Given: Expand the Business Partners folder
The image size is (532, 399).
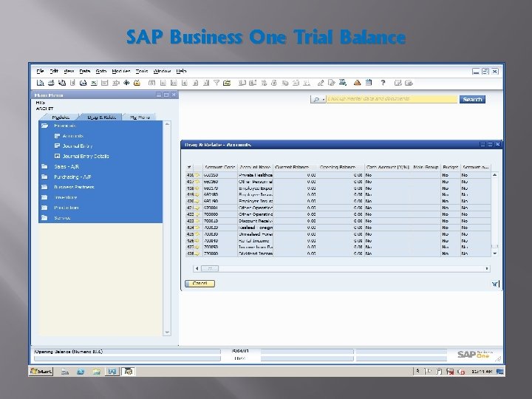Looking at the screenshot, I should [45, 187].
